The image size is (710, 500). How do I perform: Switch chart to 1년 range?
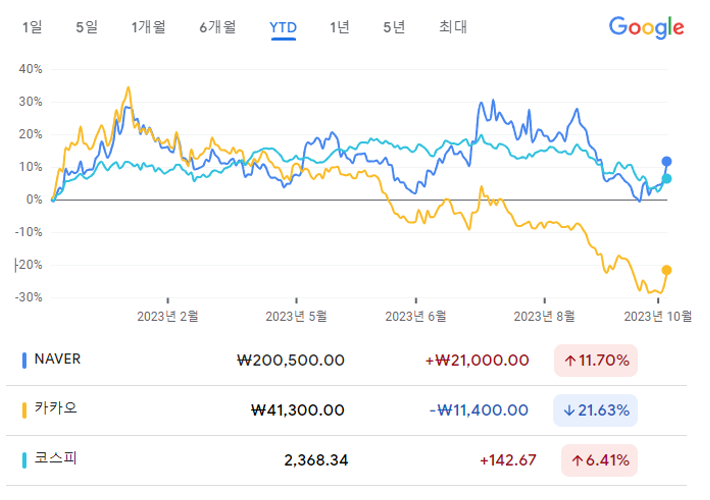[x=339, y=27]
